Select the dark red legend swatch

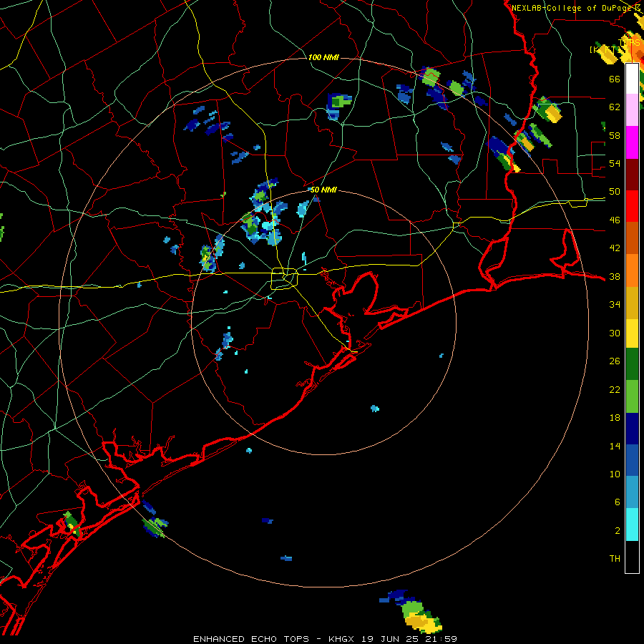[632, 174]
